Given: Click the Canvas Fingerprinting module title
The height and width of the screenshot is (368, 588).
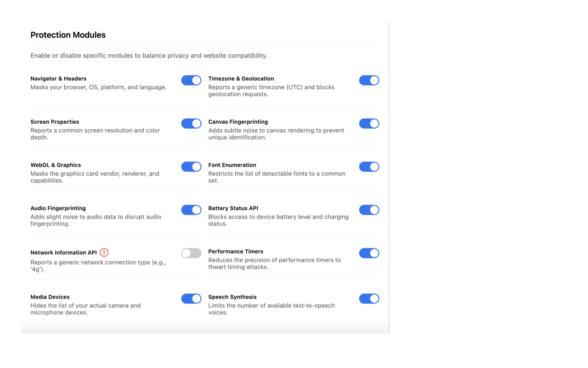Looking at the screenshot, I should click(x=238, y=121).
